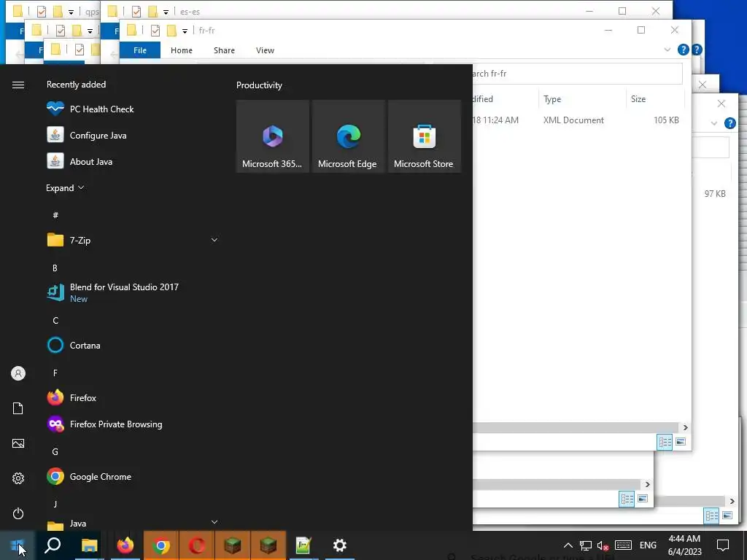Expand the recently added list
747x560 pixels.
click(65, 187)
